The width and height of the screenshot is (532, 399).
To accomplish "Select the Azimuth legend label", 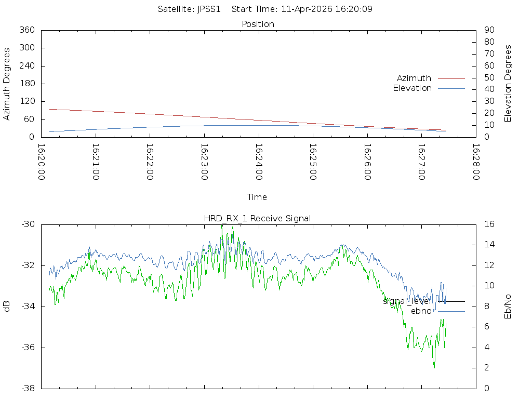I will click(414, 78).
